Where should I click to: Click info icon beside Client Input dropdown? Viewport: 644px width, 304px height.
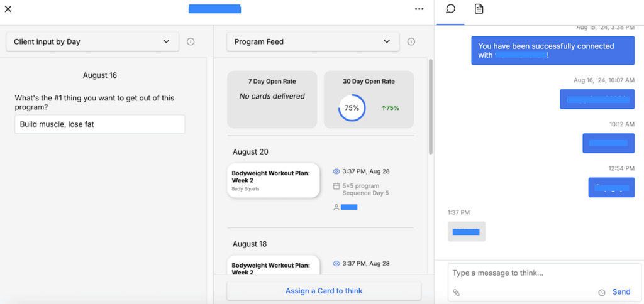coord(191,42)
